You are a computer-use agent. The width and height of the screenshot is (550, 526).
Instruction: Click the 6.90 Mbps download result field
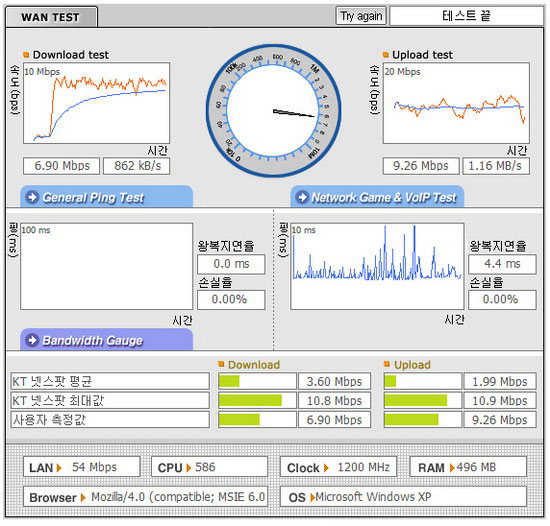point(62,166)
